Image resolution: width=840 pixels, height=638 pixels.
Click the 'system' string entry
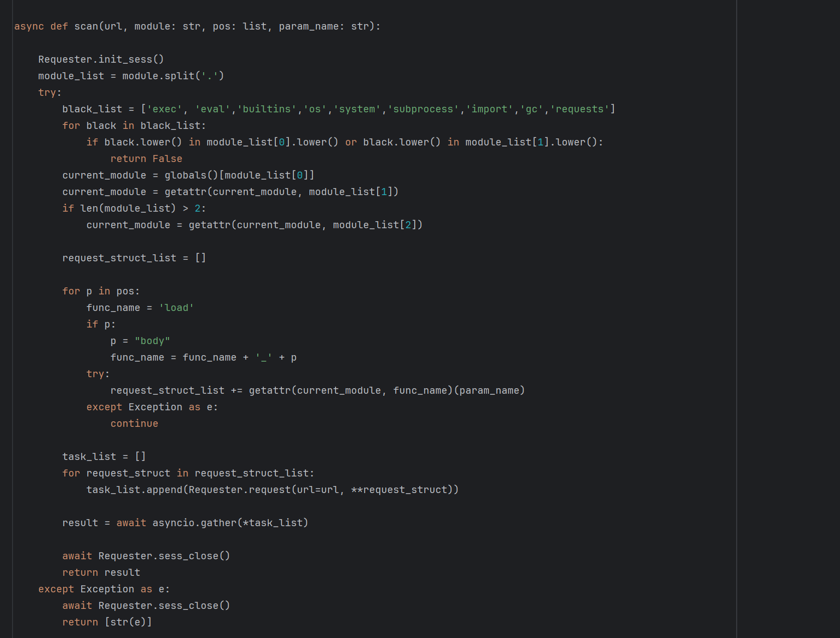click(357, 109)
